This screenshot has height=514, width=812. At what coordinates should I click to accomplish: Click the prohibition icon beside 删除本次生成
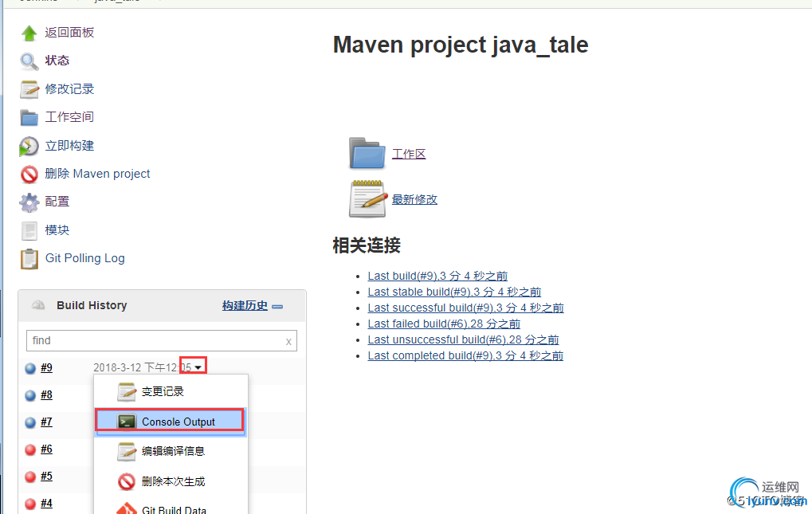pyautogui.click(x=127, y=481)
